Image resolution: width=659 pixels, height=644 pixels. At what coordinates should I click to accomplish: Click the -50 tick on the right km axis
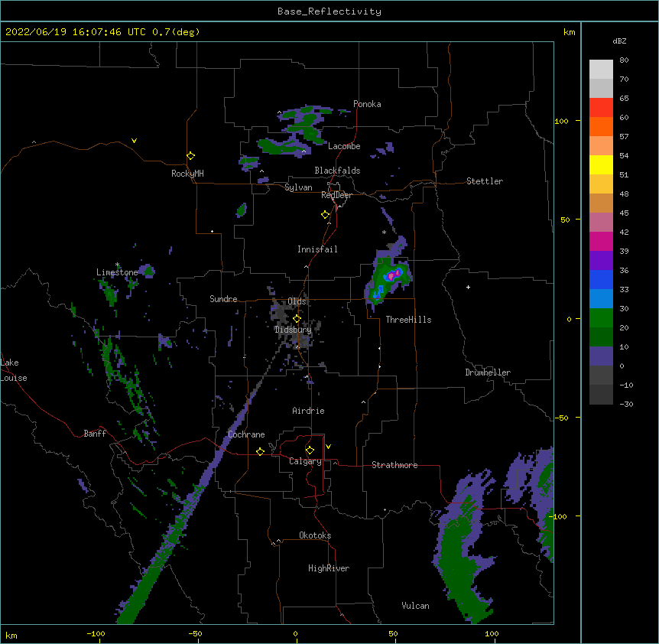click(x=561, y=418)
